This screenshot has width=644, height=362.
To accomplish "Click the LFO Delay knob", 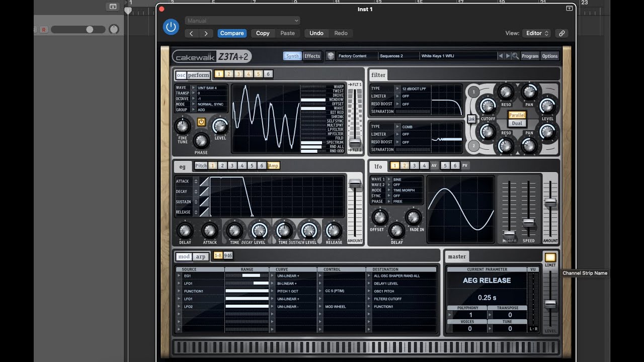I will coord(396,231).
